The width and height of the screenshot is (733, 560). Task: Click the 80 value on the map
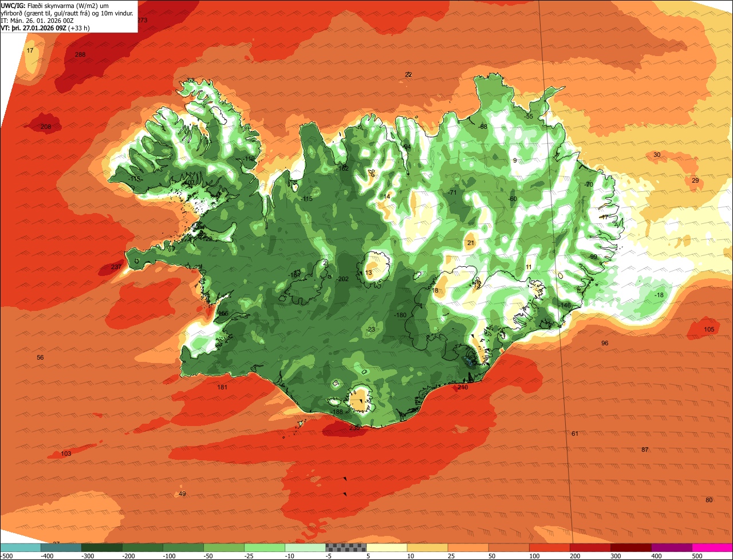click(x=709, y=500)
